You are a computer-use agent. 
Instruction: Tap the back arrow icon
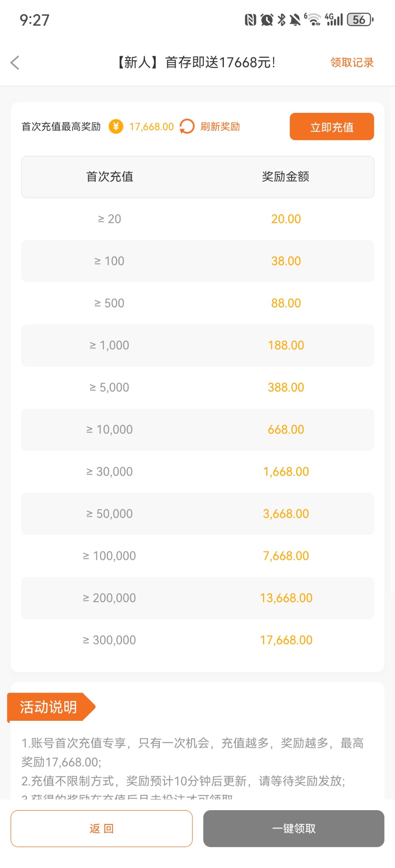point(15,63)
